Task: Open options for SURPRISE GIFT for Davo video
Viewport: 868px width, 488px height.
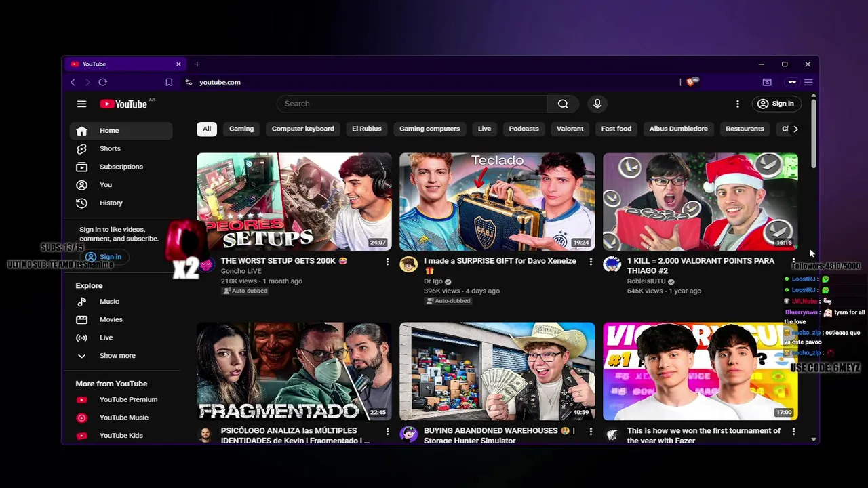Action: (x=591, y=262)
